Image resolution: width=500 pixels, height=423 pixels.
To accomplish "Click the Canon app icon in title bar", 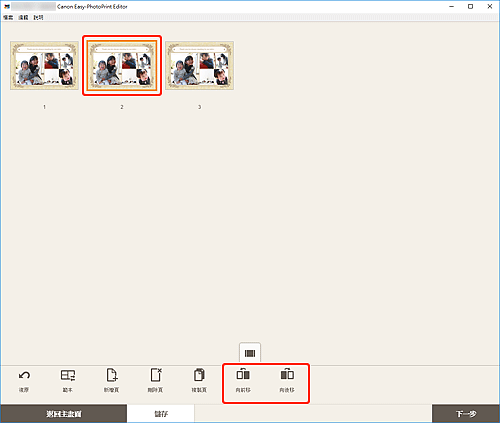I will pos(6,6).
